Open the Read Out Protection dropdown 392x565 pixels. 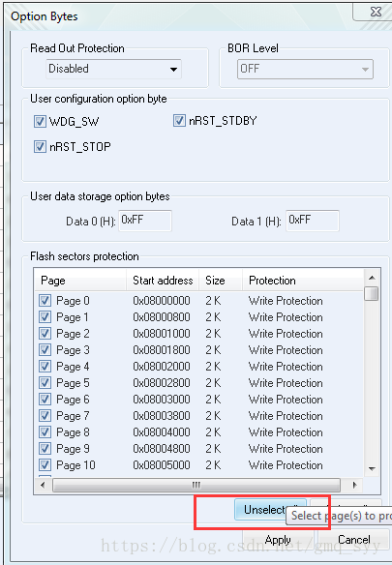(113, 69)
